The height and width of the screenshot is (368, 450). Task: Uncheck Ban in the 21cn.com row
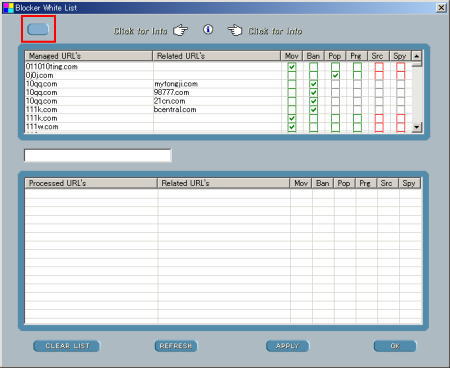coord(313,101)
